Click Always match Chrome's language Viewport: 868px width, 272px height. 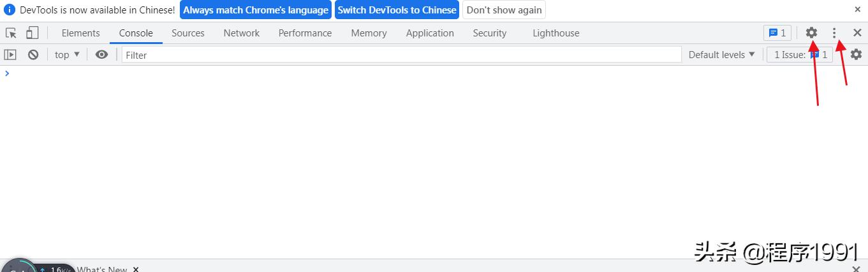tap(256, 10)
